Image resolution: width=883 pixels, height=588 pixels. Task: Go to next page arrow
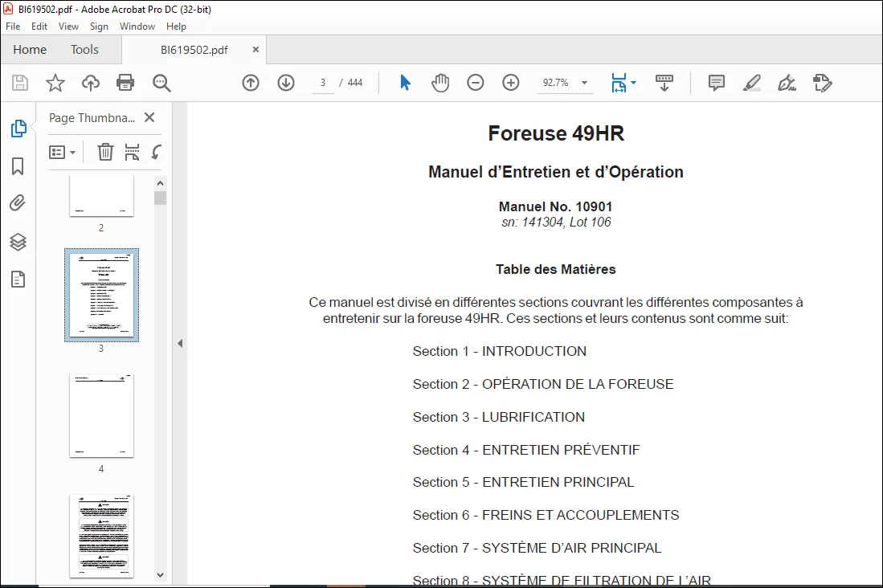pyautogui.click(x=286, y=83)
